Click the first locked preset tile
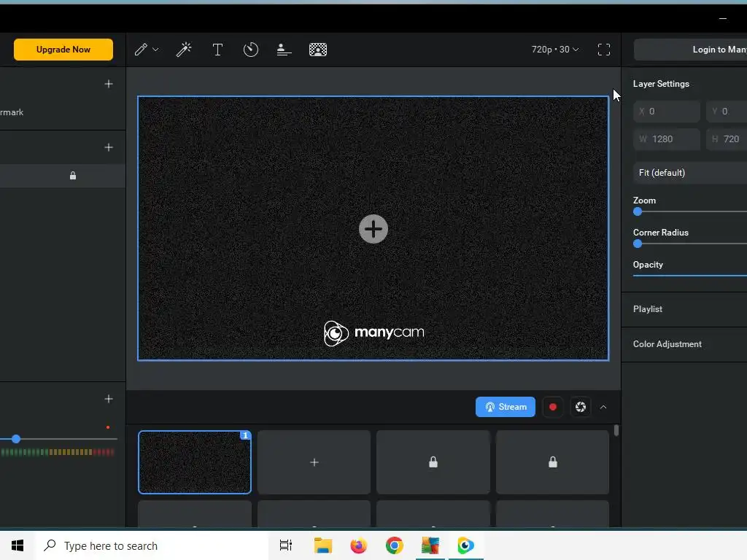747x560 pixels. (433, 462)
